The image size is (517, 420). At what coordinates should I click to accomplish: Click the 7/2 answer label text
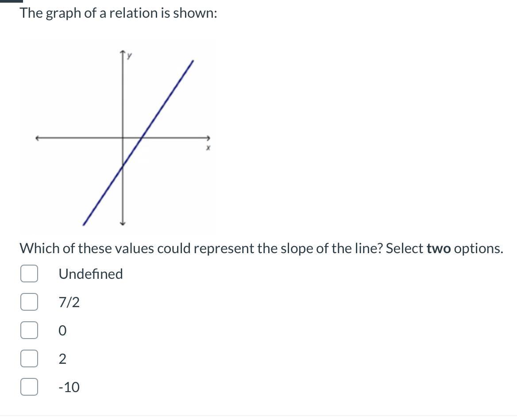click(x=69, y=303)
